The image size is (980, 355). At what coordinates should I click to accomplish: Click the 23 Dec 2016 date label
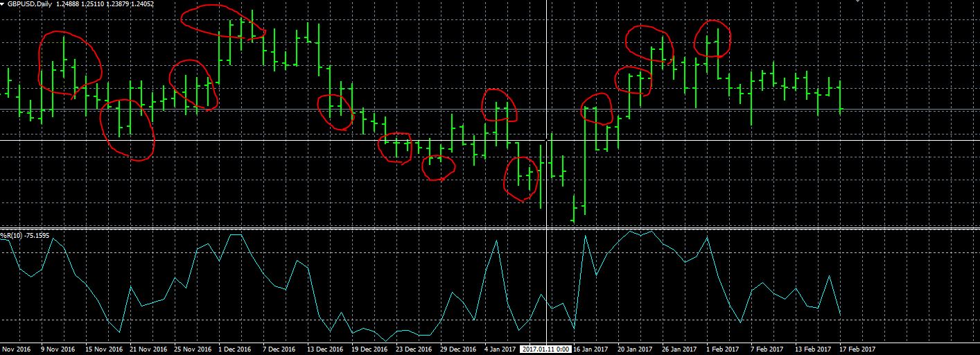pyautogui.click(x=414, y=349)
